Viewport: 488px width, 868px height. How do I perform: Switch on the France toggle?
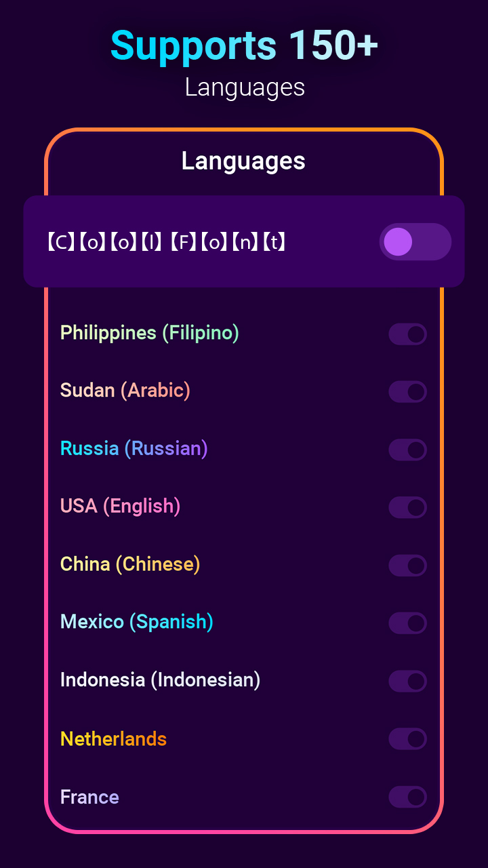click(x=407, y=797)
